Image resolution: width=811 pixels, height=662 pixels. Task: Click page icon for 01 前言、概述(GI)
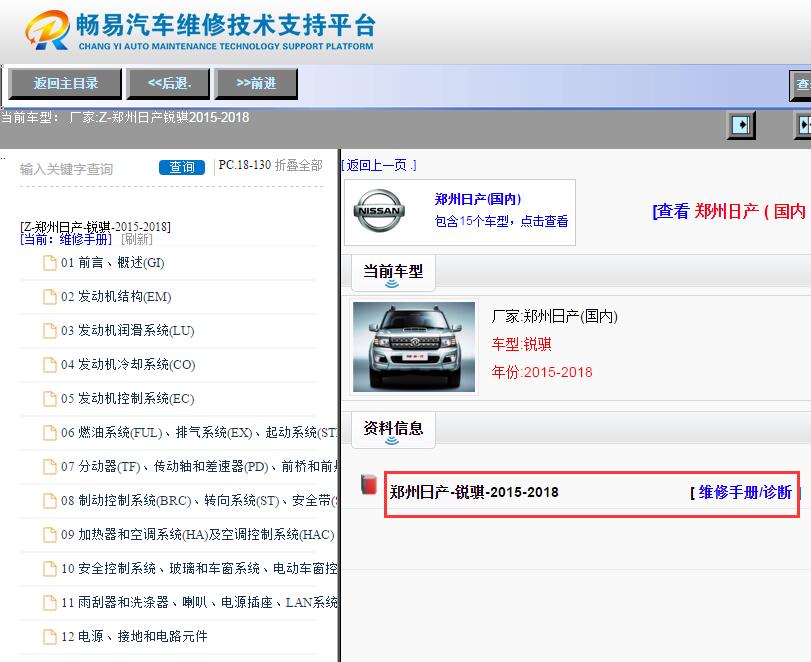(x=50, y=263)
